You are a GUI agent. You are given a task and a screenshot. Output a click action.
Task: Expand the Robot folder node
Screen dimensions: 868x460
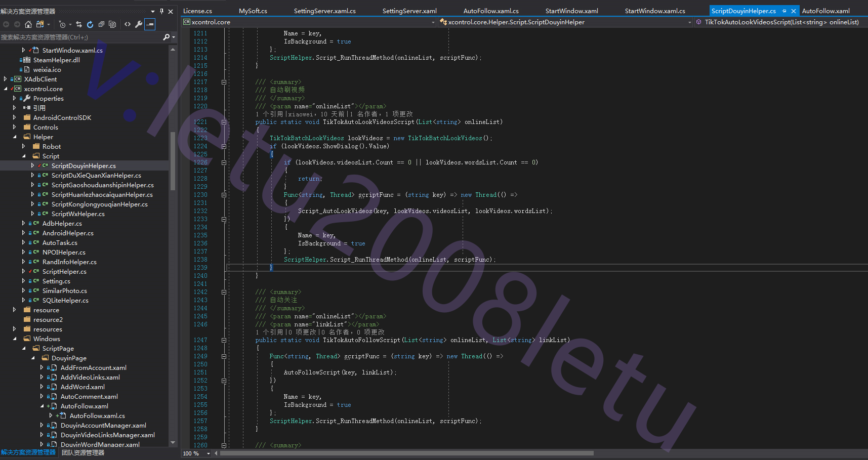pos(23,147)
